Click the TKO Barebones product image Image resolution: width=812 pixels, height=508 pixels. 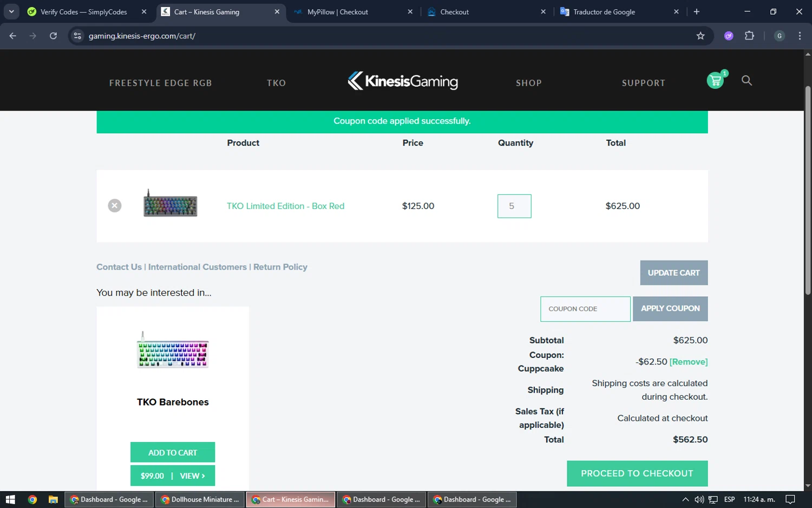pyautogui.click(x=173, y=350)
